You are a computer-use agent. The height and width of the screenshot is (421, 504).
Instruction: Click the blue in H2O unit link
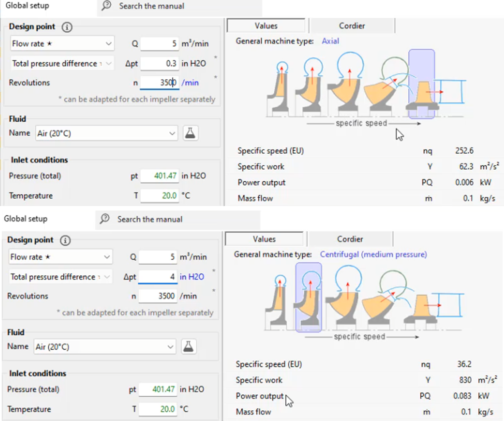point(193,277)
